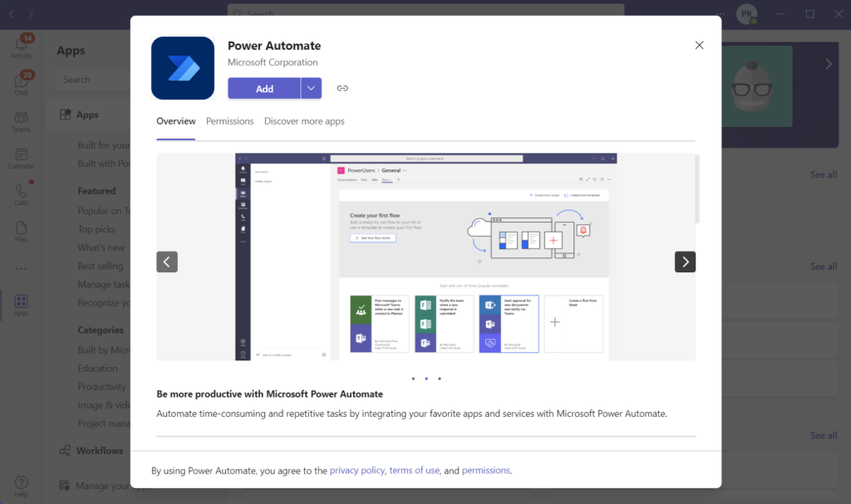Switch to the Overview tab
Image resolution: width=851 pixels, height=504 pixels.
pyautogui.click(x=176, y=121)
